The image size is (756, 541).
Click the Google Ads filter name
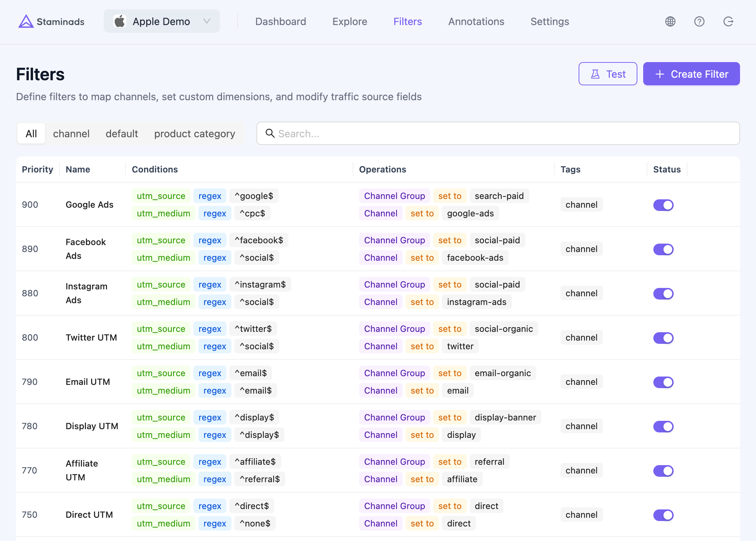[x=90, y=205]
